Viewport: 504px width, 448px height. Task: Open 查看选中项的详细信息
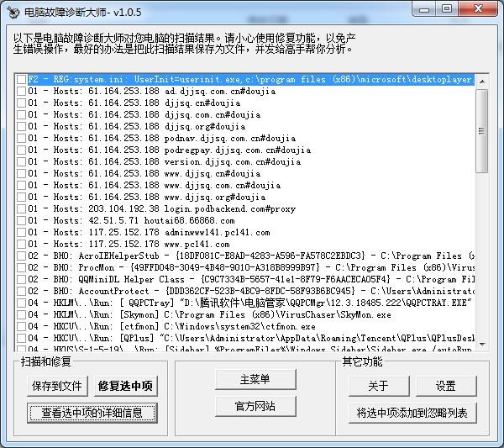coord(92,413)
